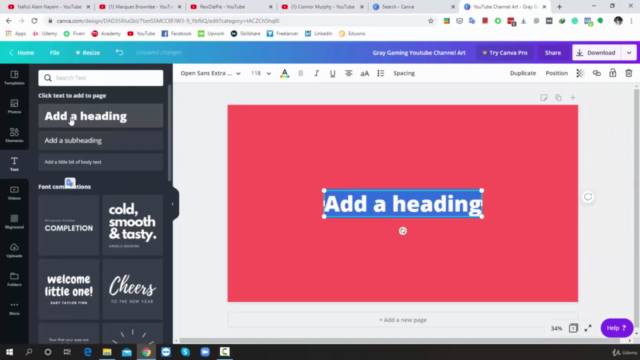The image size is (640, 360).
Task: Open Skype from the taskbar
Action: coord(185,352)
